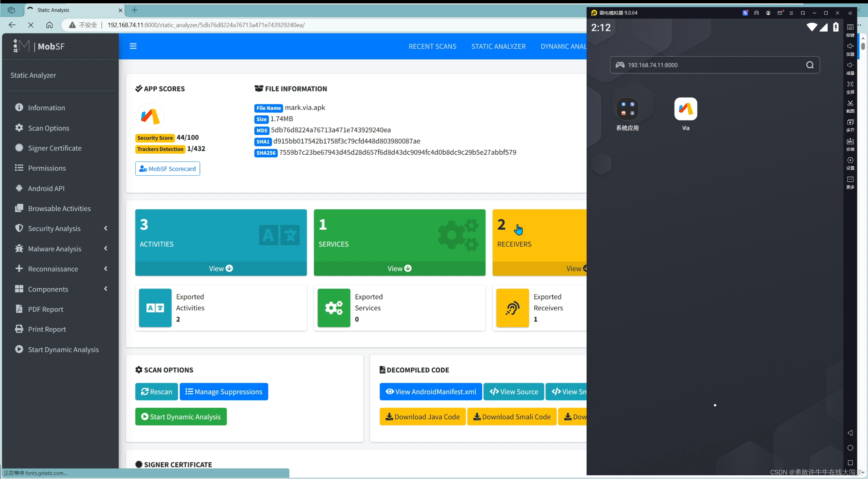Click the MobSF logo
This screenshot has height=479, width=868.
coord(38,46)
